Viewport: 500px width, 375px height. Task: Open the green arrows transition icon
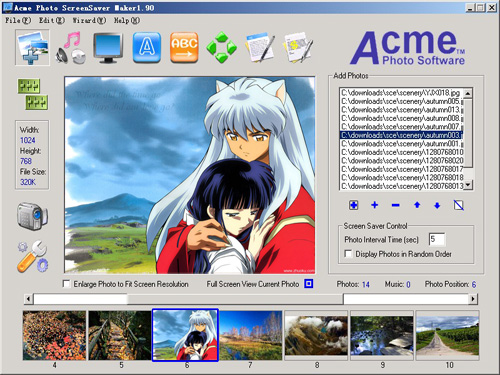(221, 48)
